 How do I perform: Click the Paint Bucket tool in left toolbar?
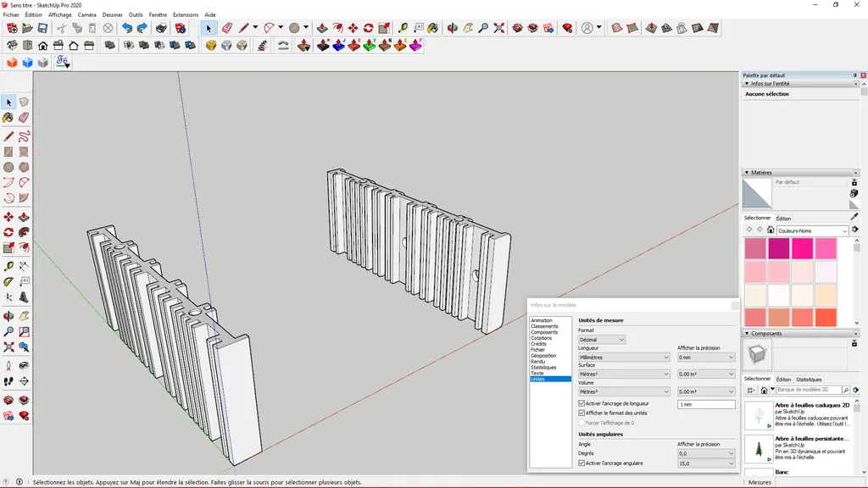pos(8,118)
